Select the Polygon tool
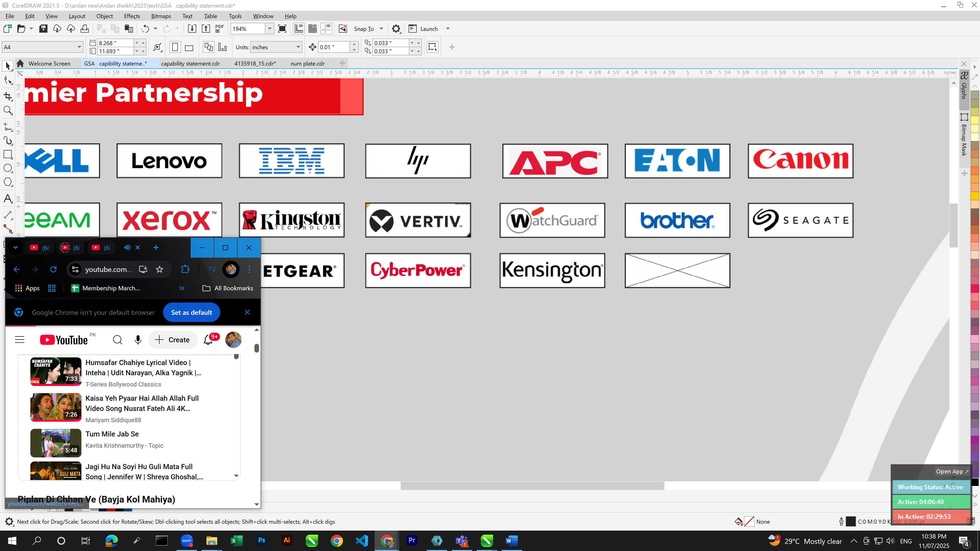This screenshot has width=980, height=551. coord(8,182)
